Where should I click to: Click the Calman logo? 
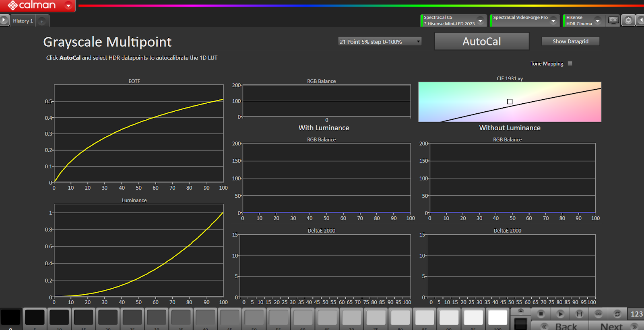(x=32, y=5)
